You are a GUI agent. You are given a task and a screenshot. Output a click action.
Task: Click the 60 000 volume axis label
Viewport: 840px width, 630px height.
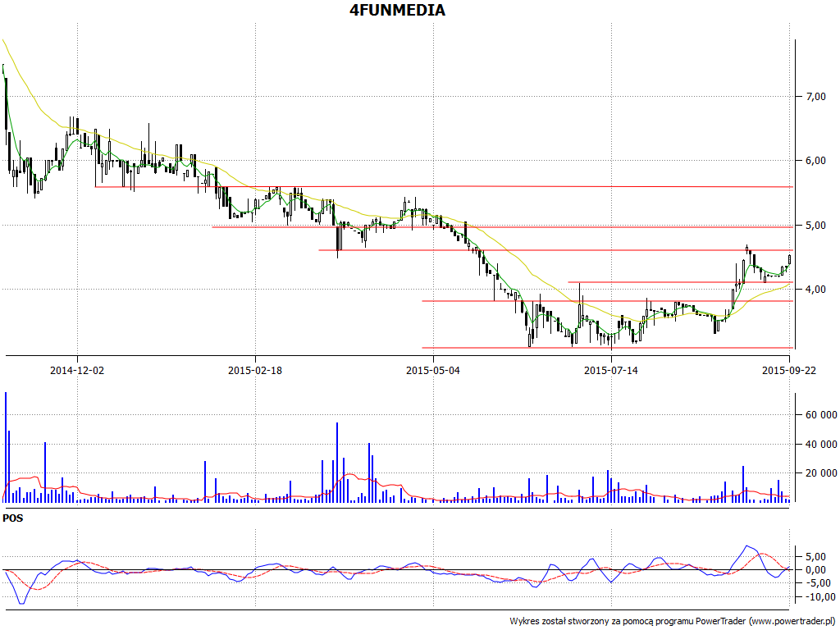click(x=821, y=414)
